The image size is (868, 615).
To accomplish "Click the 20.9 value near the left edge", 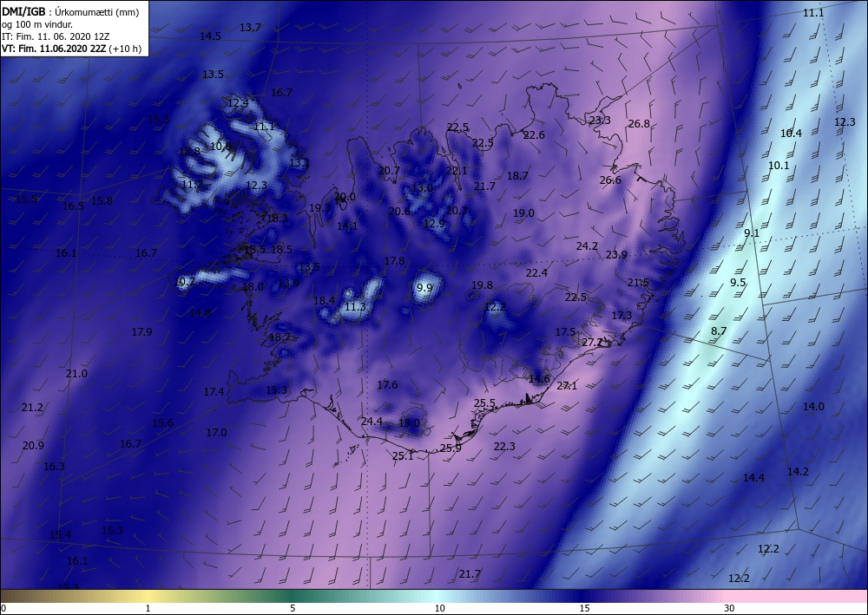I will pos(33,446).
